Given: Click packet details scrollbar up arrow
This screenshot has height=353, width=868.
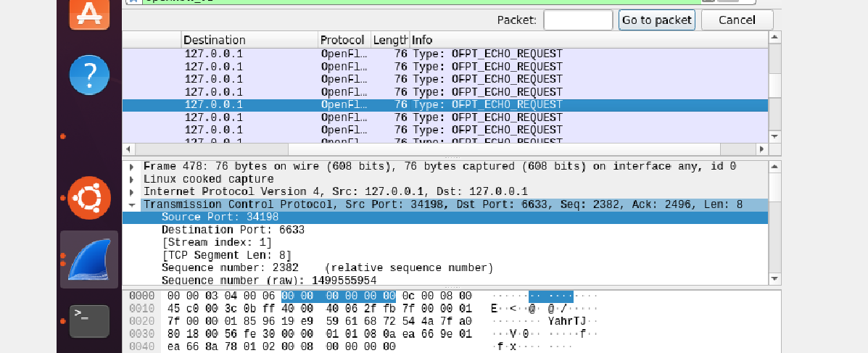Looking at the screenshot, I should click(775, 167).
